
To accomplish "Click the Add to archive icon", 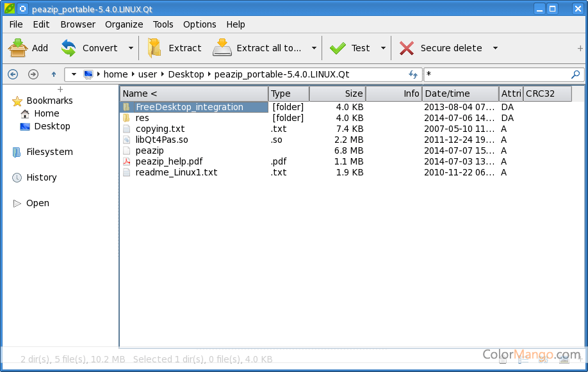I will (18, 48).
